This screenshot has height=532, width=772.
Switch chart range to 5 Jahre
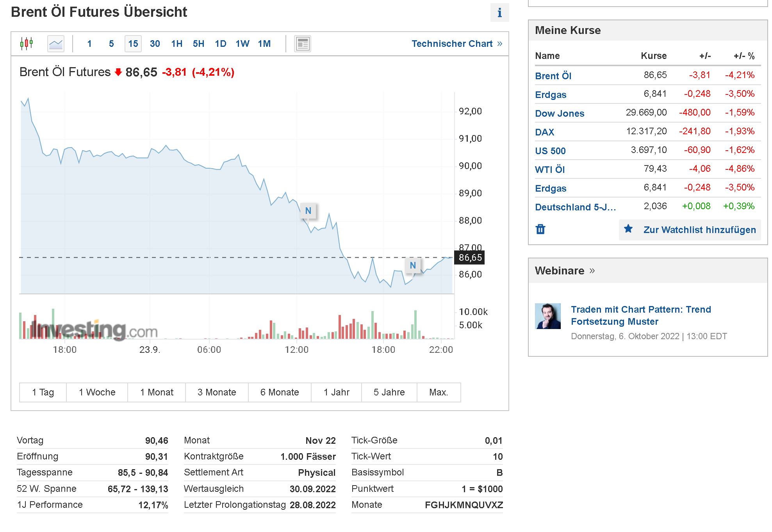click(389, 392)
